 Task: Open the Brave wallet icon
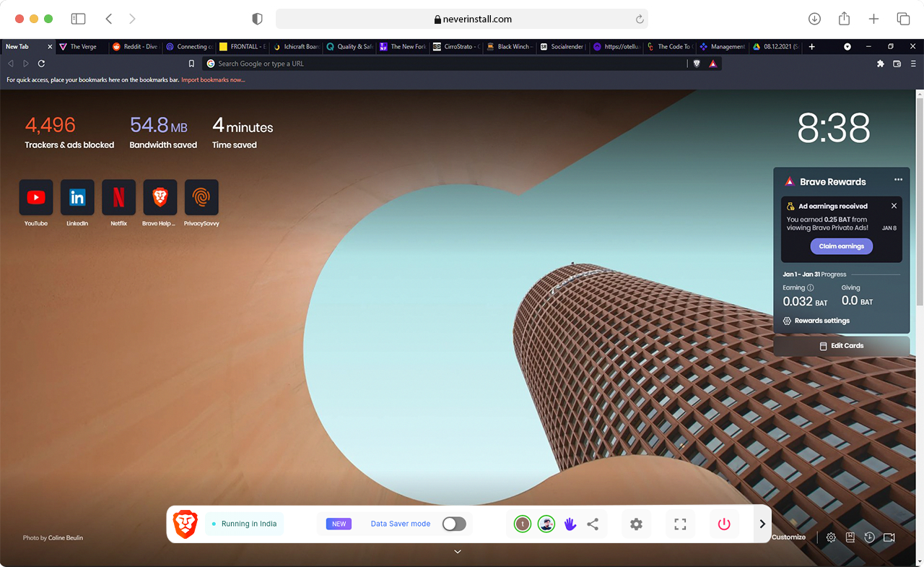[897, 64]
